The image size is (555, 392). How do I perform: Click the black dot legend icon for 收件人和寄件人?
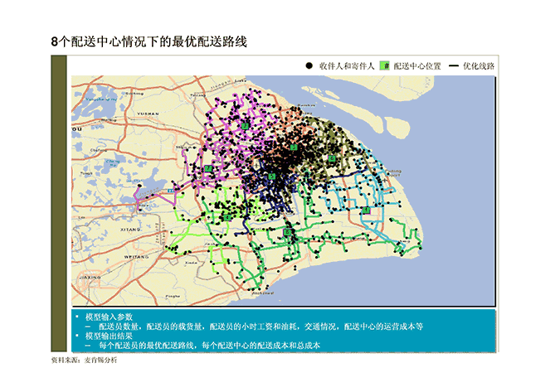(309, 65)
